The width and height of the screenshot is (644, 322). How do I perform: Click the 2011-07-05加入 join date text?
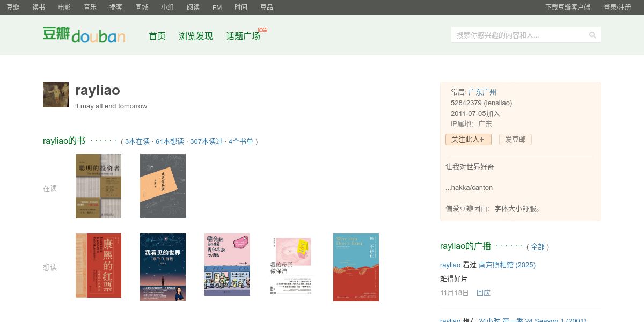coord(475,114)
